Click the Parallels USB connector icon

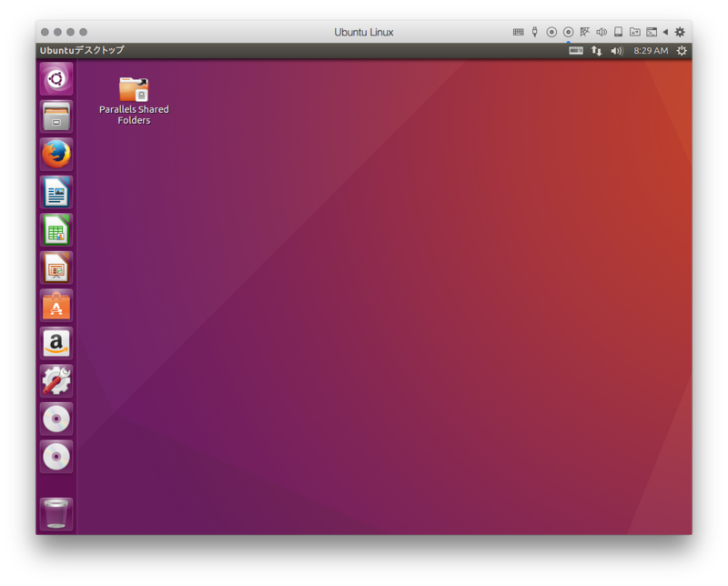[x=534, y=32]
